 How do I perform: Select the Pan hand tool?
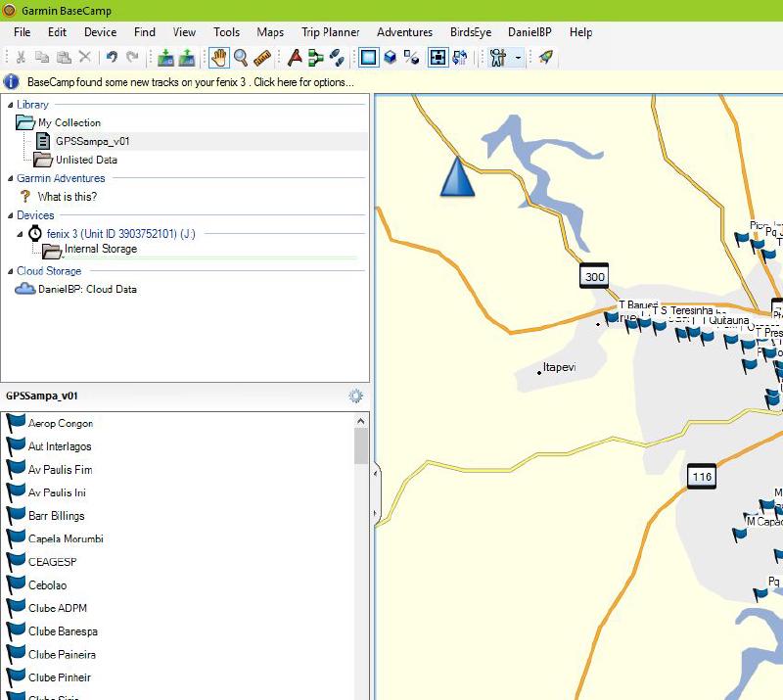(x=218, y=58)
